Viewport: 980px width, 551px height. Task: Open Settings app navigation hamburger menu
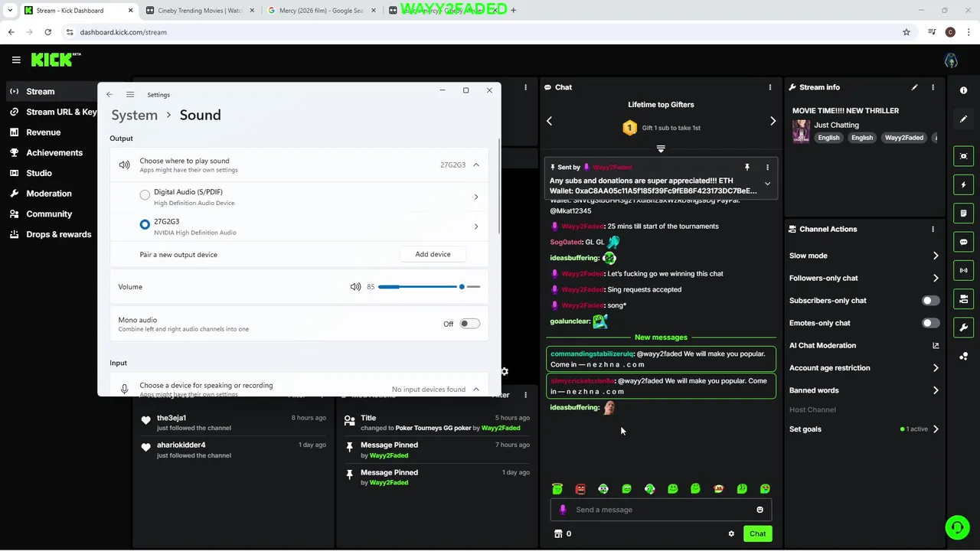pyautogui.click(x=130, y=95)
